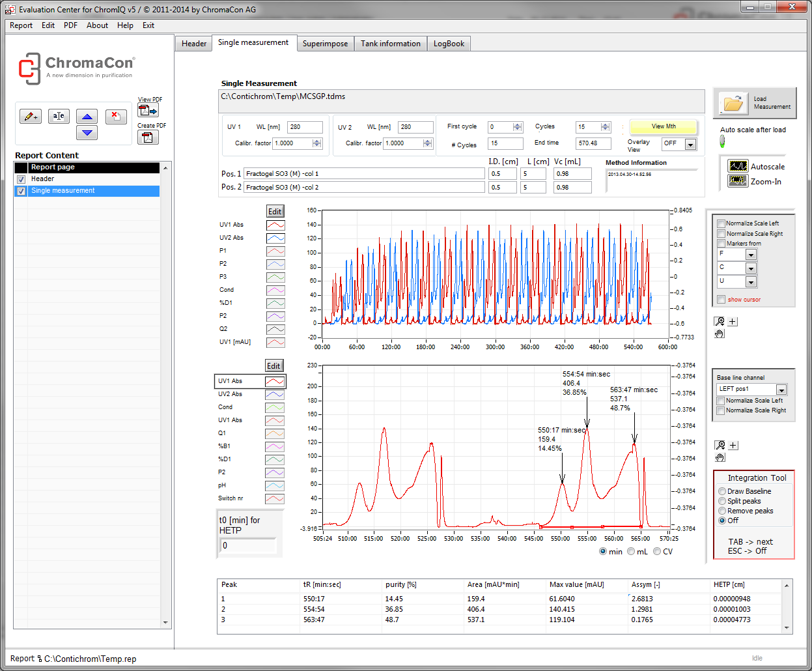
Task: Click the View Mth button
Action: 663,126
